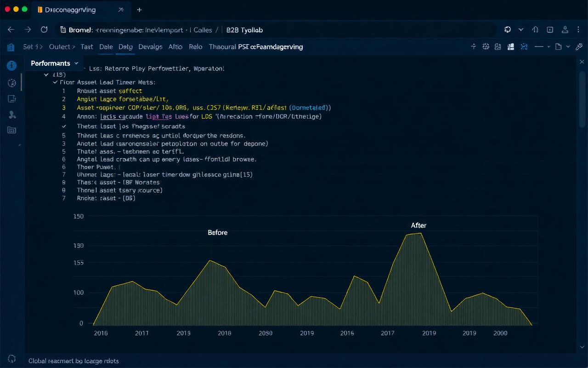Open the three-dot browser menu

tap(578, 29)
